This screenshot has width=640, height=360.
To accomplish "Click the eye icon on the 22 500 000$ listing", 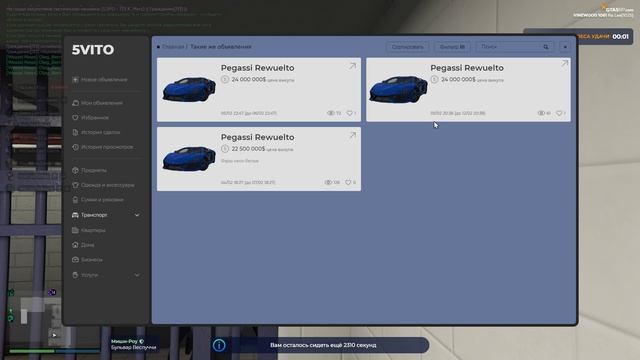I will [328, 182].
